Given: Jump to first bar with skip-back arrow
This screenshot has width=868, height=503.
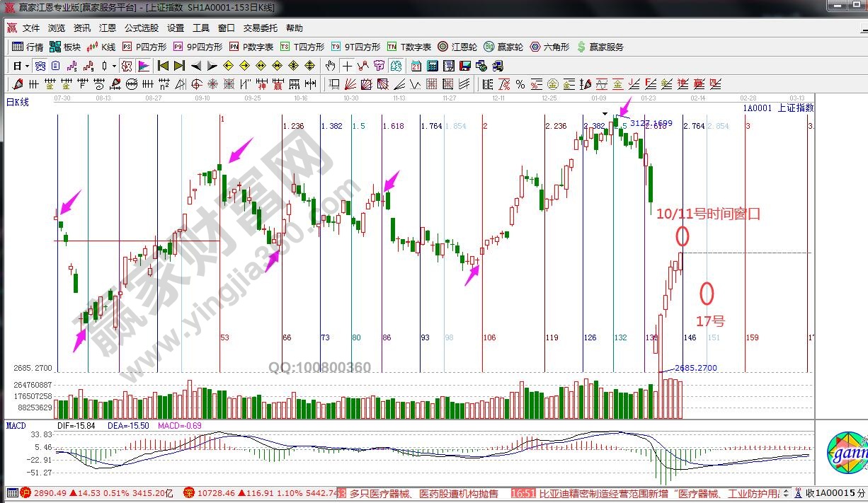Looking at the screenshot, I should 163,66.
